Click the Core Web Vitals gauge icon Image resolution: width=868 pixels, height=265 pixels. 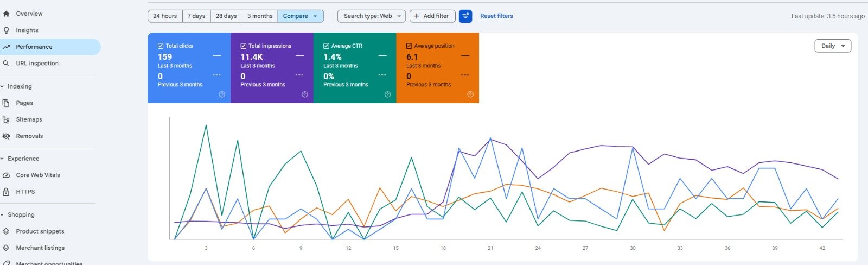coord(6,175)
